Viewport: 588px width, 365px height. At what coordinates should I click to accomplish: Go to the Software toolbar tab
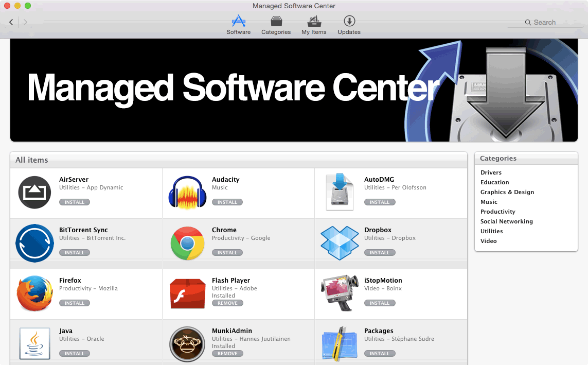click(x=238, y=25)
